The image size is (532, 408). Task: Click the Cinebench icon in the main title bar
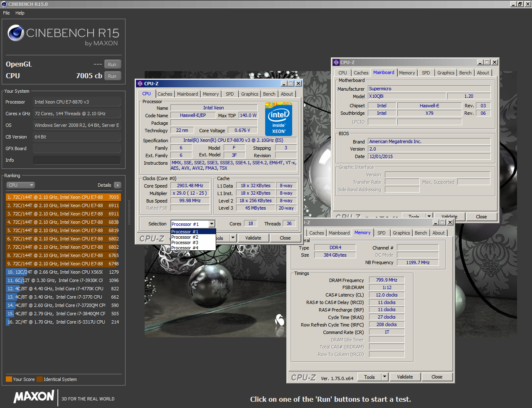(4, 4)
